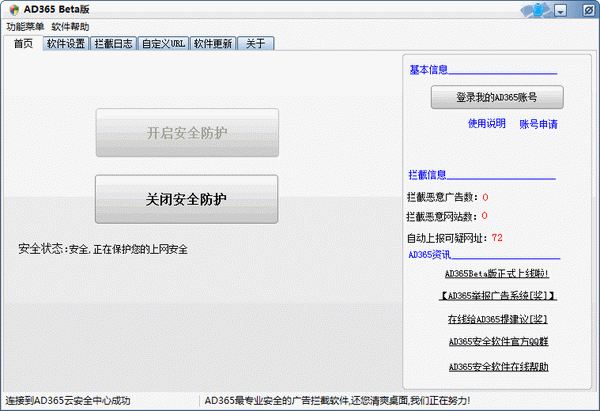Click the crossed-circle icon in the title bar
Viewport: 600px width, 411px height.
pos(588,10)
